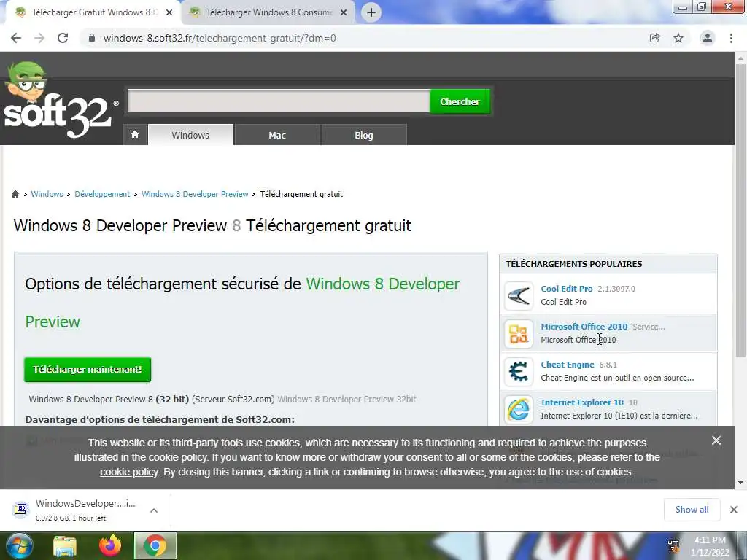This screenshot has width=747, height=560.
Task: Open File Explorer from the taskbar
Action: coord(65,546)
